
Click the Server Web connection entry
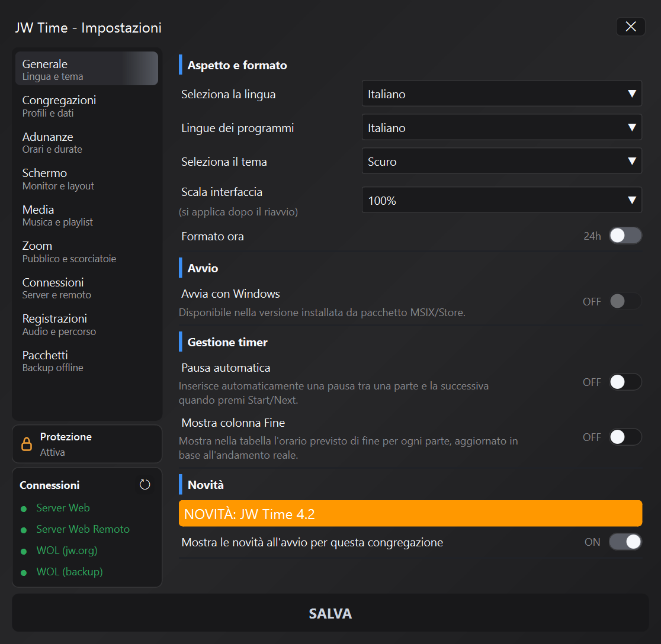click(x=63, y=508)
